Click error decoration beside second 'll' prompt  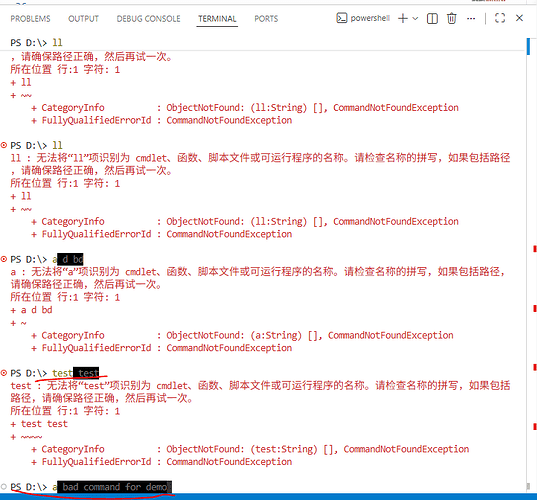coord(4,145)
